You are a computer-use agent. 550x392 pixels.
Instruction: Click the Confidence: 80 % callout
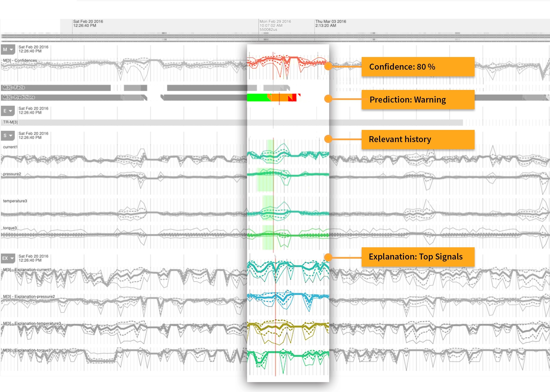(x=418, y=67)
